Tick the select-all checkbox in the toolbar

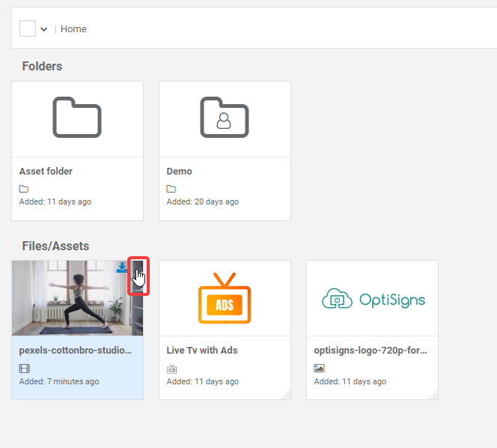point(28,28)
